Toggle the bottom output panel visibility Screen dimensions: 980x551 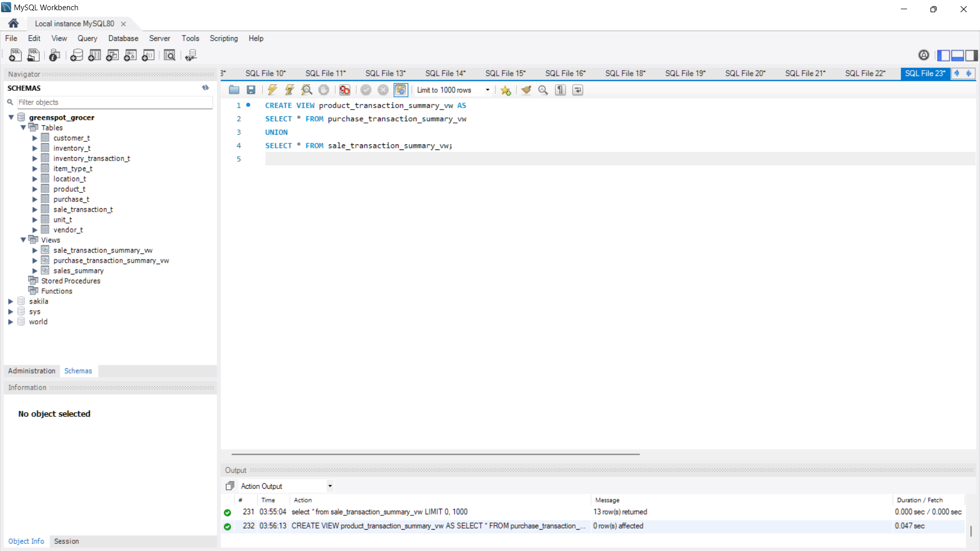pos(958,55)
